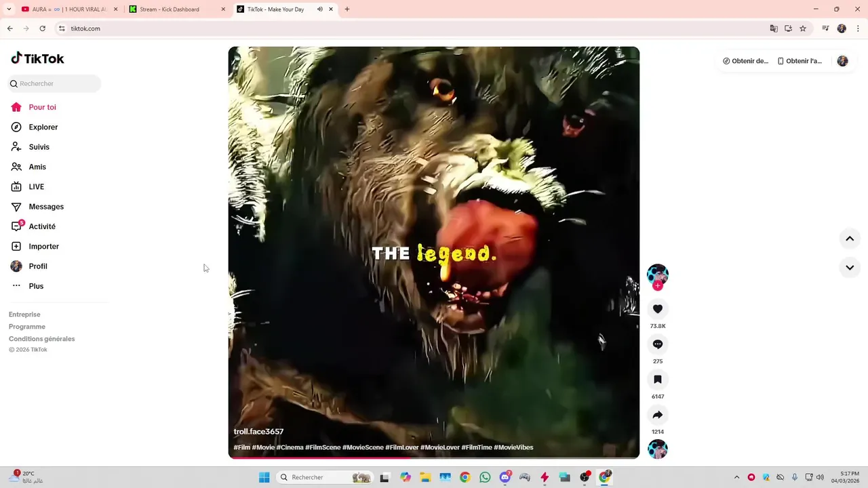Click the #Cinema hashtag
868x488 pixels.
[x=290, y=447]
